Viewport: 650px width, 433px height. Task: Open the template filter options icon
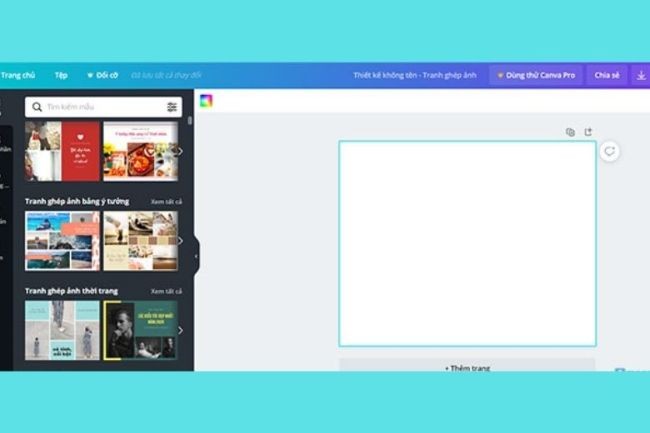point(172,107)
